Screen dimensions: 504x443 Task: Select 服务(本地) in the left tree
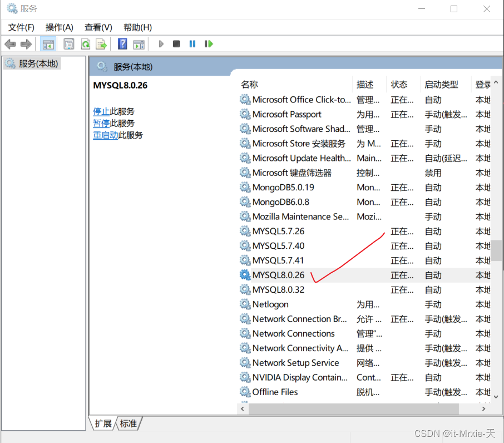38,63
